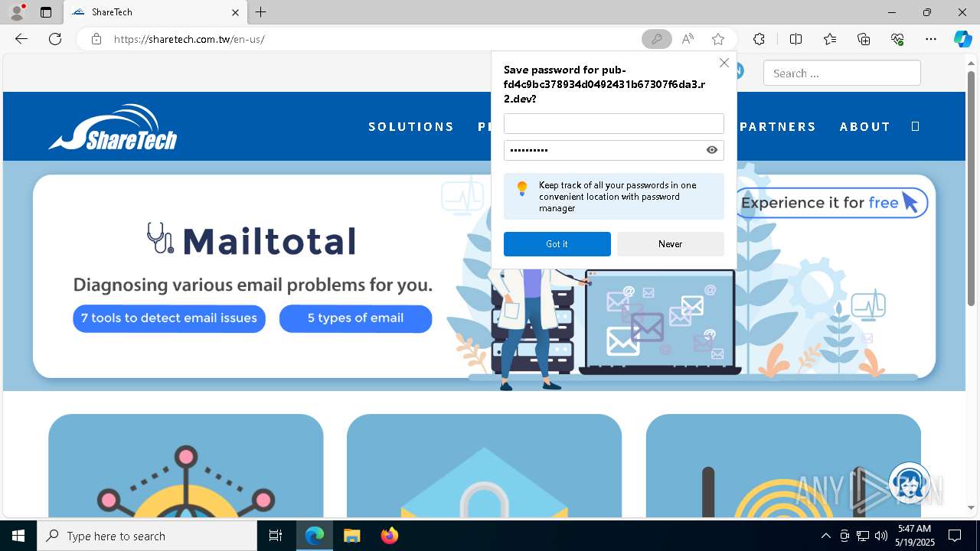Screen dimensions: 980x551
Task: Close the ShareTech tab
Action: click(235, 12)
